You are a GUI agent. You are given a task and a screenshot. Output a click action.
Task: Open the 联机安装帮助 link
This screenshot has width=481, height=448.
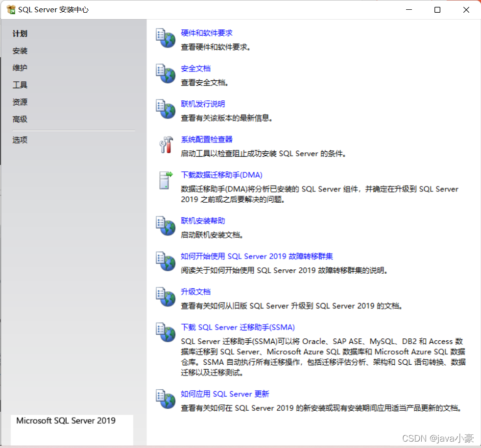203,221
